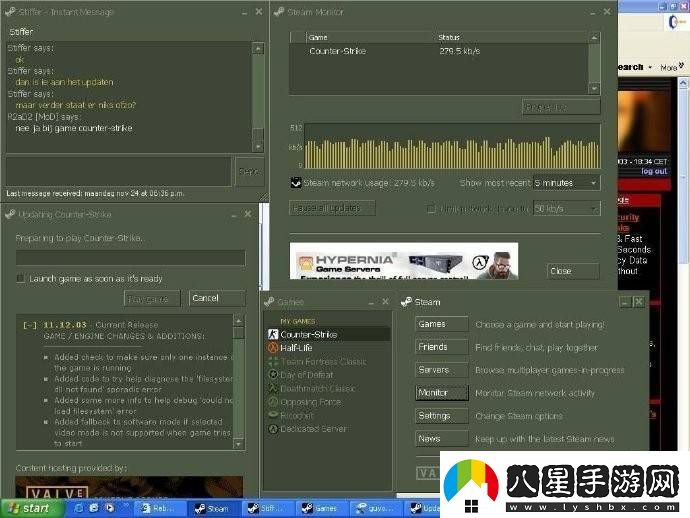
Task: Cancel the Counter-Strike update
Action: pos(217,298)
